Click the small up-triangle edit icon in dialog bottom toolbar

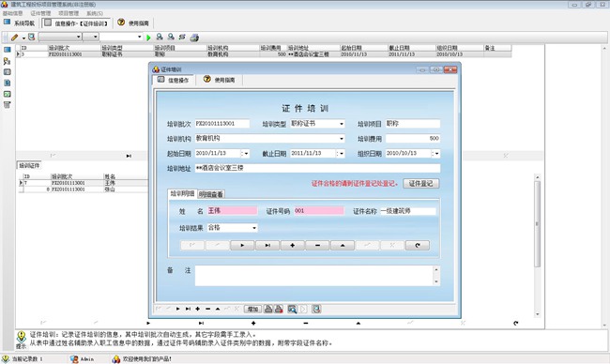pyautogui.click(x=218, y=309)
